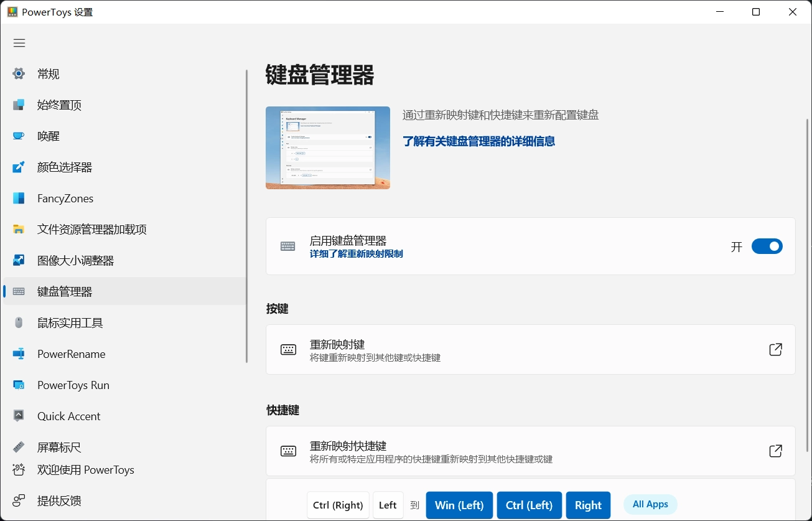Click the PowerToys logo in the title bar

pyautogui.click(x=12, y=12)
